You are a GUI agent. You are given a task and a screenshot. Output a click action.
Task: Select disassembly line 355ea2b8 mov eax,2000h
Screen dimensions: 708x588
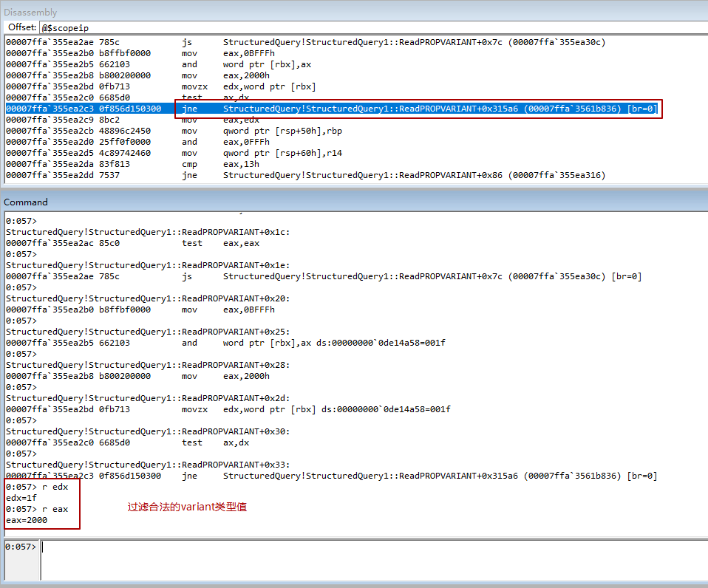click(137, 75)
